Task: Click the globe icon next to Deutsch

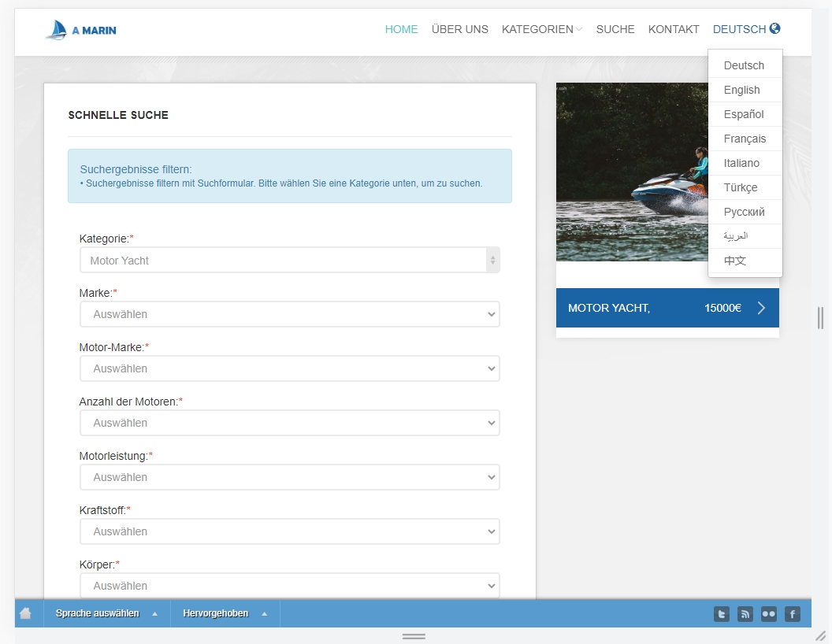Action: pyautogui.click(x=774, y=28)
